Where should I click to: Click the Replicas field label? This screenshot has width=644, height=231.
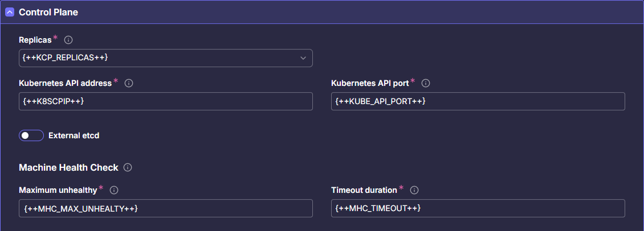35,40
